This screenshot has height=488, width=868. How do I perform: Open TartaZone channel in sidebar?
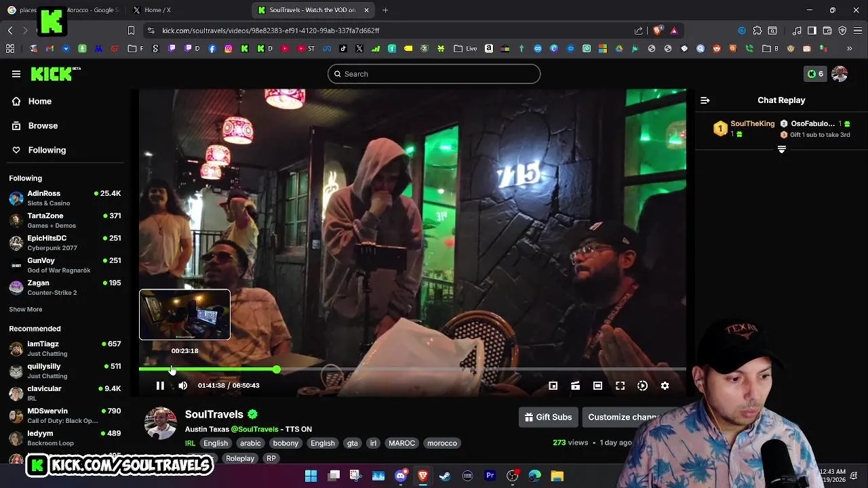tap(65, 220)
